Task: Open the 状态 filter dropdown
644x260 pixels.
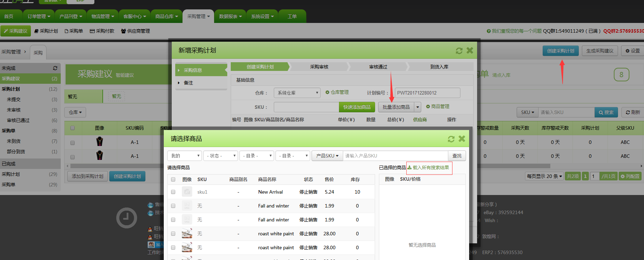Action: pos(220,156)
